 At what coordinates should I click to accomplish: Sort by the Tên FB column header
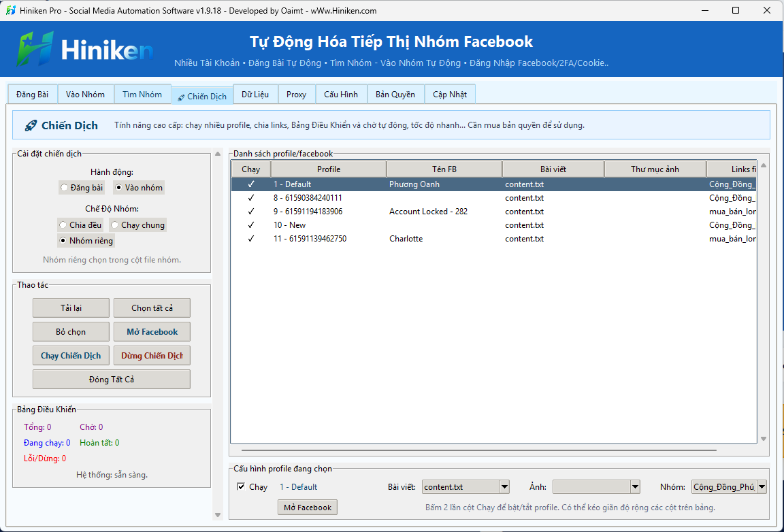pyautogui.click(x=444, y=169)
